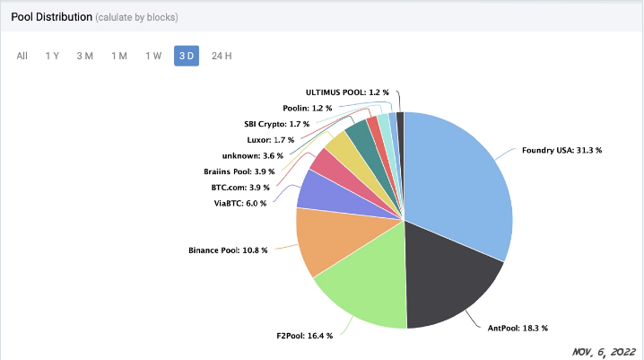Switch to the 1 W range tab
The image size is (644, 360).
(153, 56)
